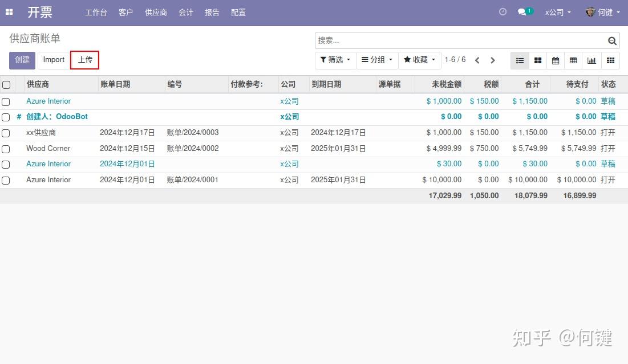Open the graph view icon
Viewport: 628px width, 364px height.
[591, 60]
